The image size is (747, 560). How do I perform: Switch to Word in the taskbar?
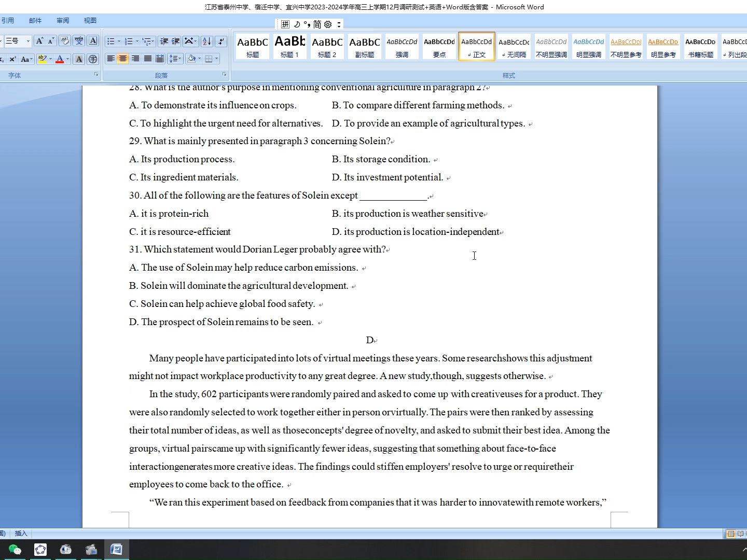point(116,550)
